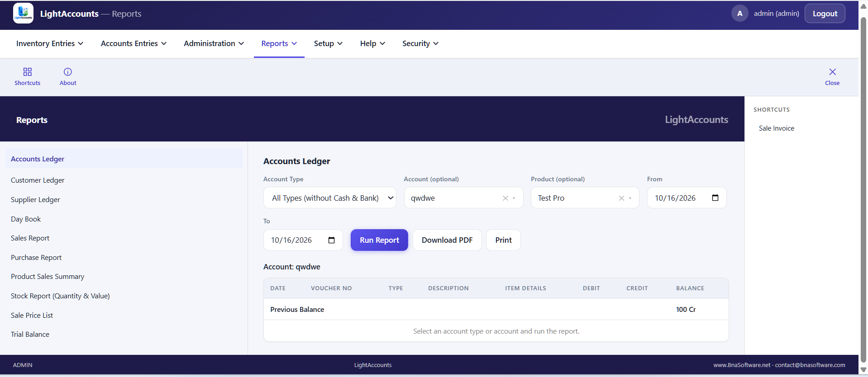Open the From date calendar picker
Viewport: 868px width, 377px height.
[x=715, y=198]
